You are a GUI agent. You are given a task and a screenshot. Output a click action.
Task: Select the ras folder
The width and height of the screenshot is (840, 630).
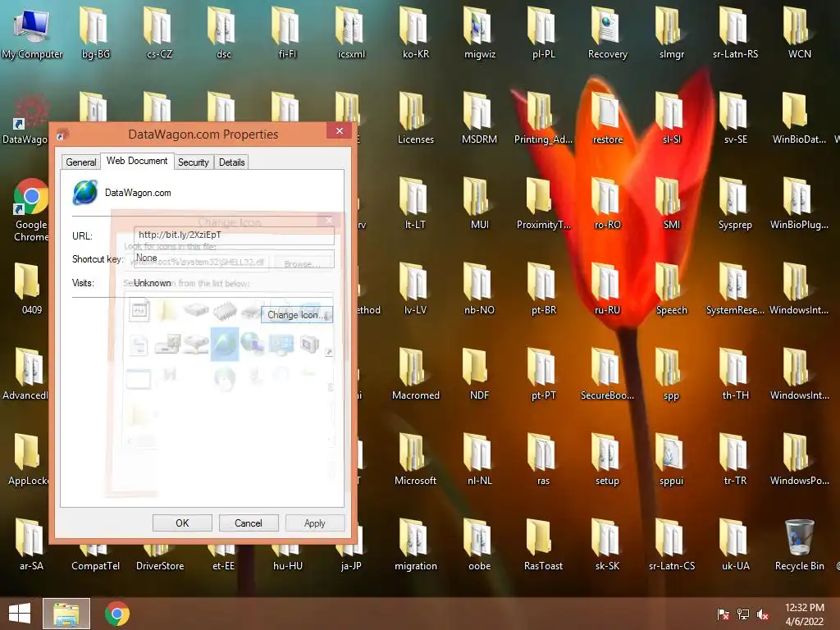click(543, 459)
